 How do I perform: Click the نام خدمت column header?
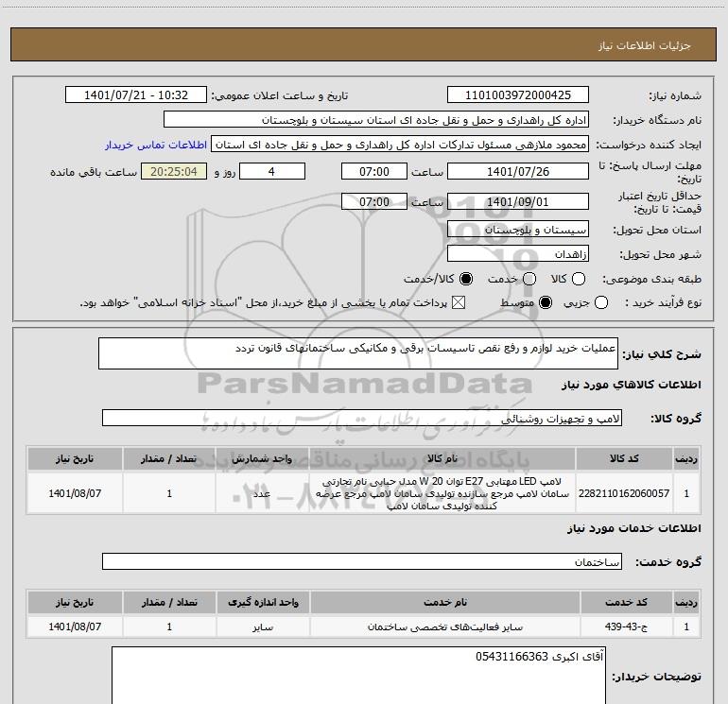(444, 602)
